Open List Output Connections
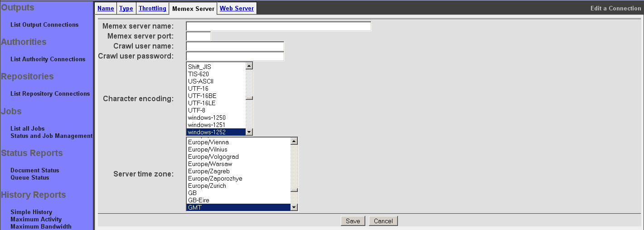 point(44,25)
